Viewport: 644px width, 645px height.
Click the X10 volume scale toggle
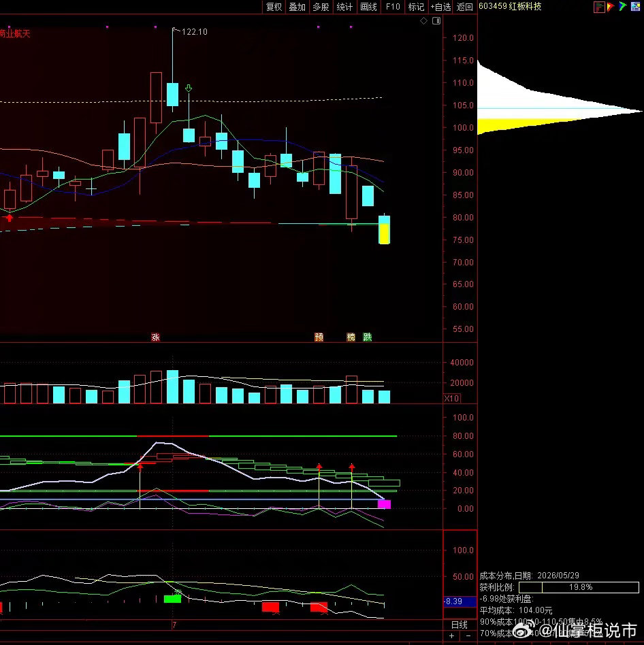point(451,398)
